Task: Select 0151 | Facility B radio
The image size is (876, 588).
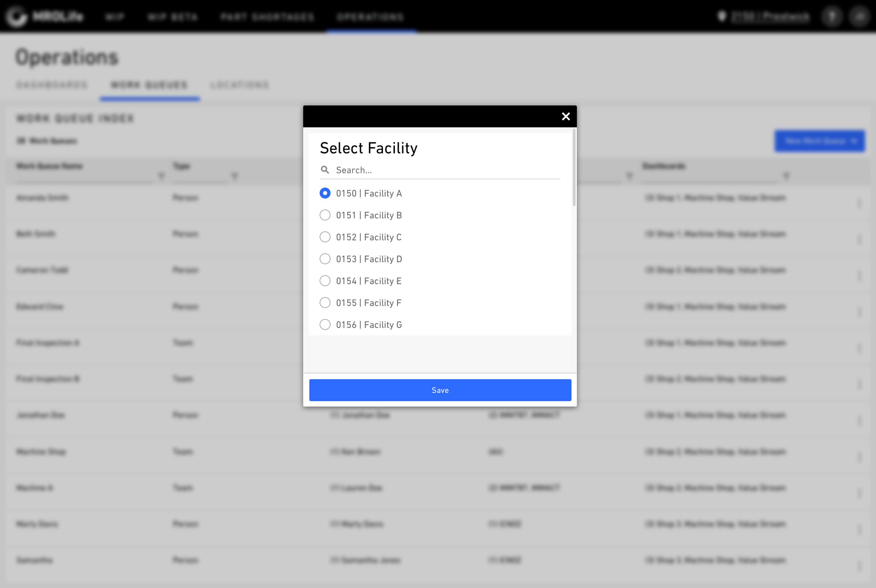Action: [325, 215]
